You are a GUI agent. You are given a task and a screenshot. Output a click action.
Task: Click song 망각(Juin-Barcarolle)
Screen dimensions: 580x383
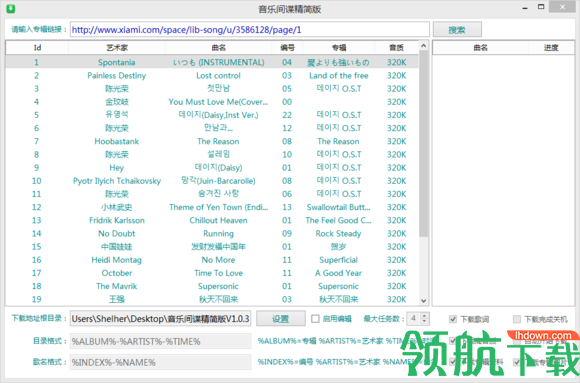point(218,181)
